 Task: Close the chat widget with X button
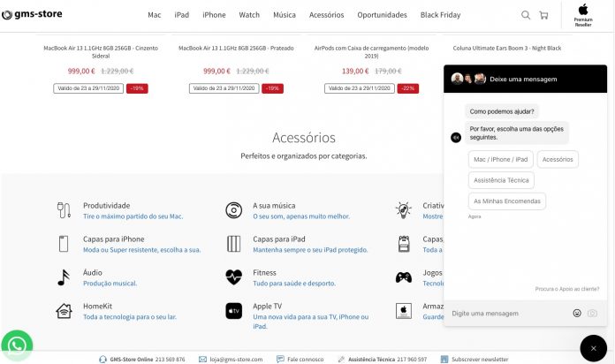593,349
